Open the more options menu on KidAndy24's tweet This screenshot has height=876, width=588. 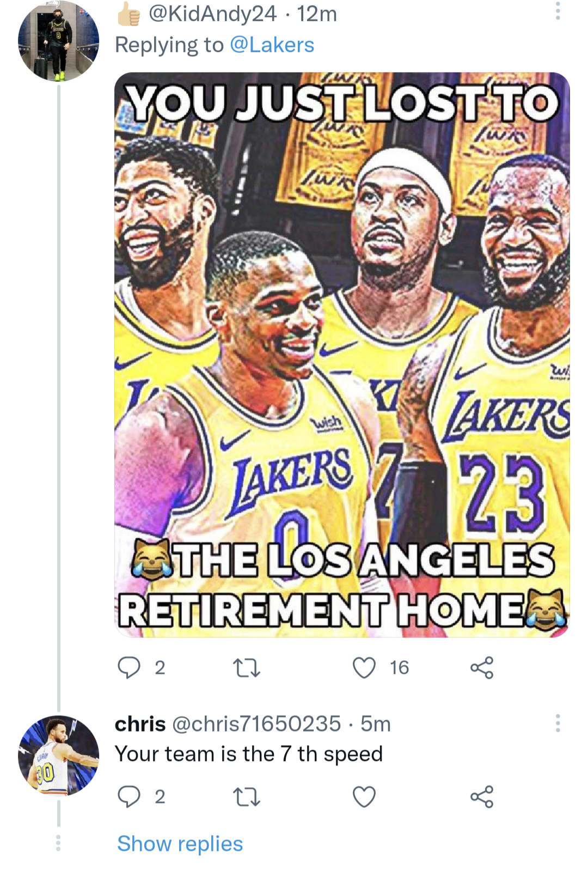click(558, 12)
